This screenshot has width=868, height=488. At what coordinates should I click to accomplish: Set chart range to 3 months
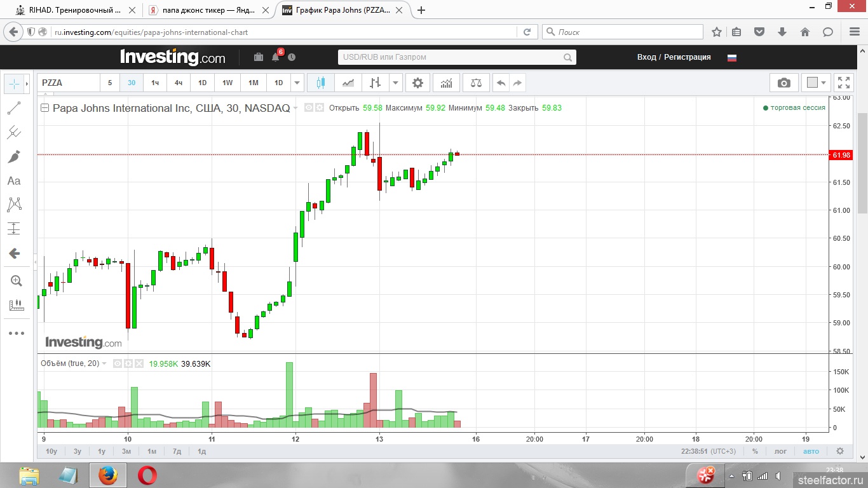point(126,451)
